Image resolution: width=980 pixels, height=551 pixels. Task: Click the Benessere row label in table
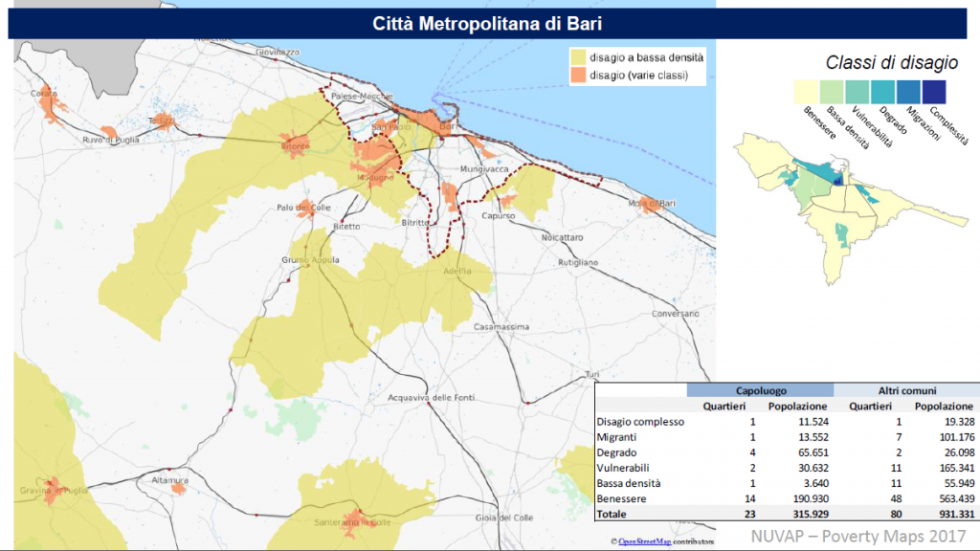(x=624, y=498)
